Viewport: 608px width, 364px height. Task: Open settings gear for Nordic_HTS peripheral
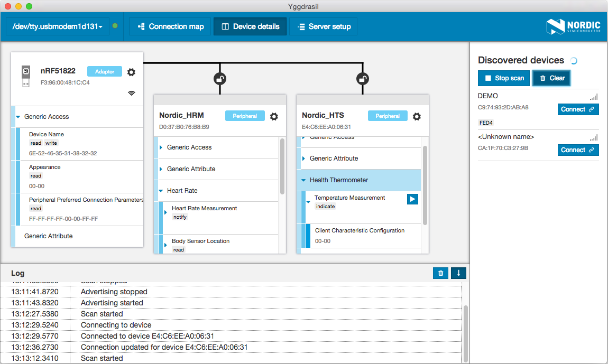pyautogui.click(x=417, y=116)
